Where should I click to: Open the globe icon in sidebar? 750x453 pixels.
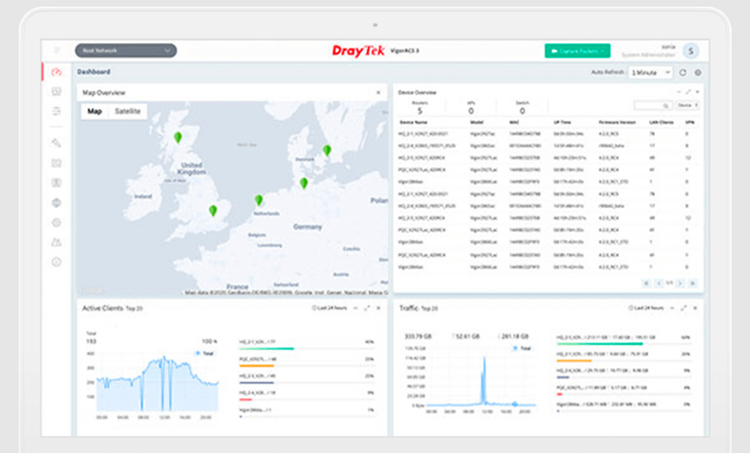pyautogui.click(x=56, y=203)
